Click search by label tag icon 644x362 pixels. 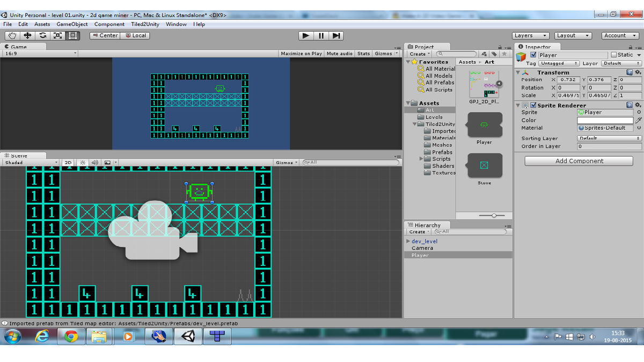click(x=494, y=54)
